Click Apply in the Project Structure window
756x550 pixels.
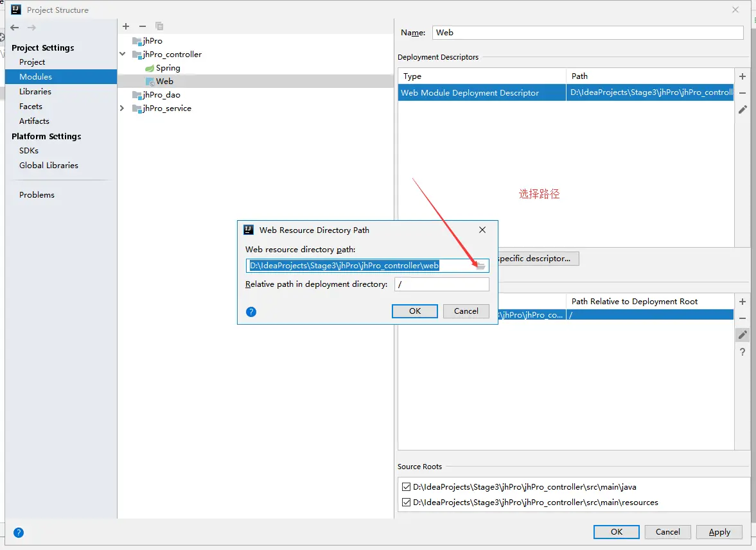719,531
